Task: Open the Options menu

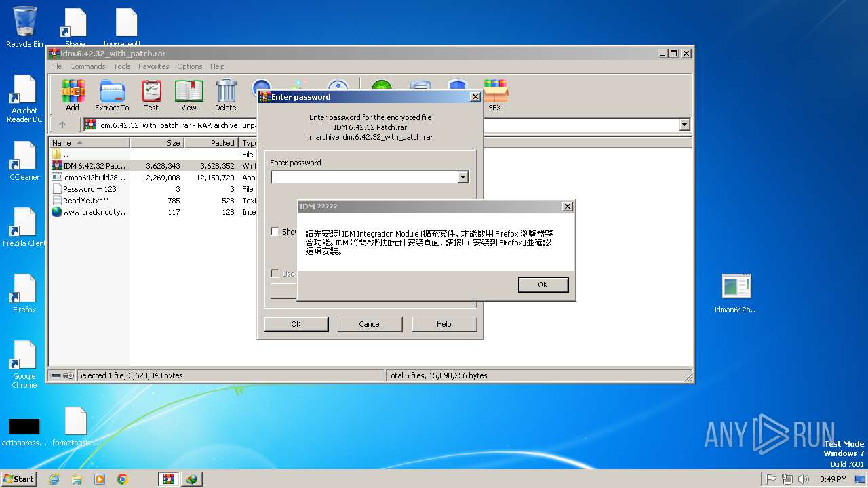Action: pos(190,66)
